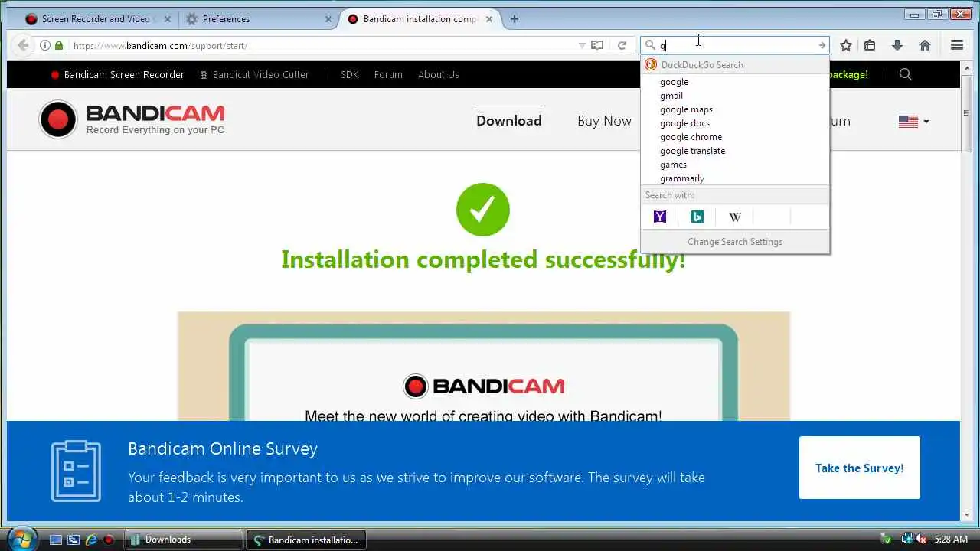
Task: Click the Take the Survey! button
Action: pyautogui.click(x=860, y=468)
